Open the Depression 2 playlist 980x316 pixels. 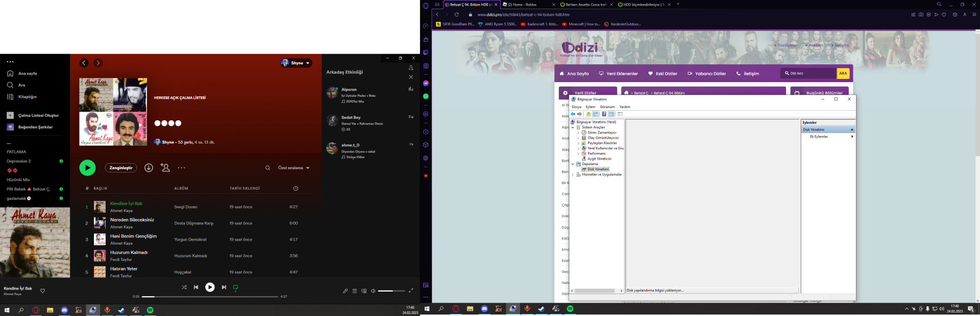tap(19, 161)
